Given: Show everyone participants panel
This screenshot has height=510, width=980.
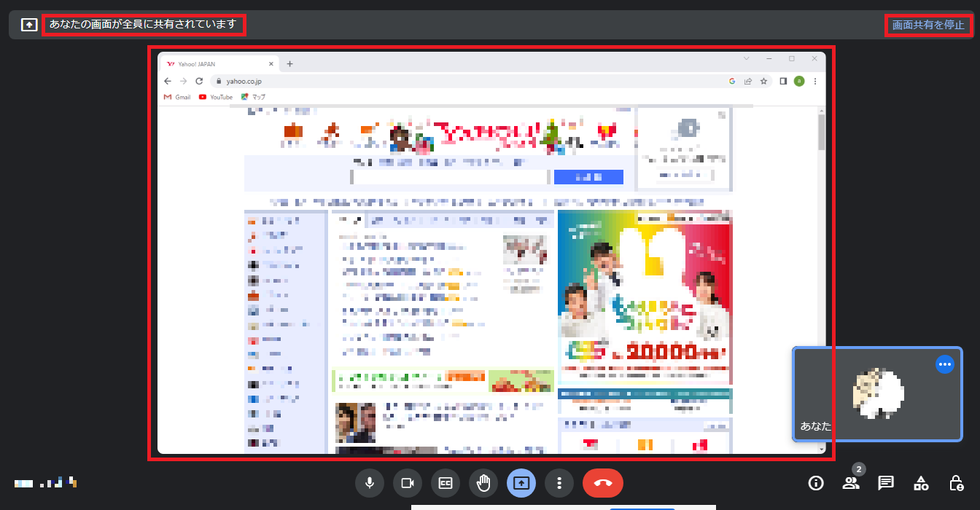Looking at the screenshot, I should coord(851,482).
